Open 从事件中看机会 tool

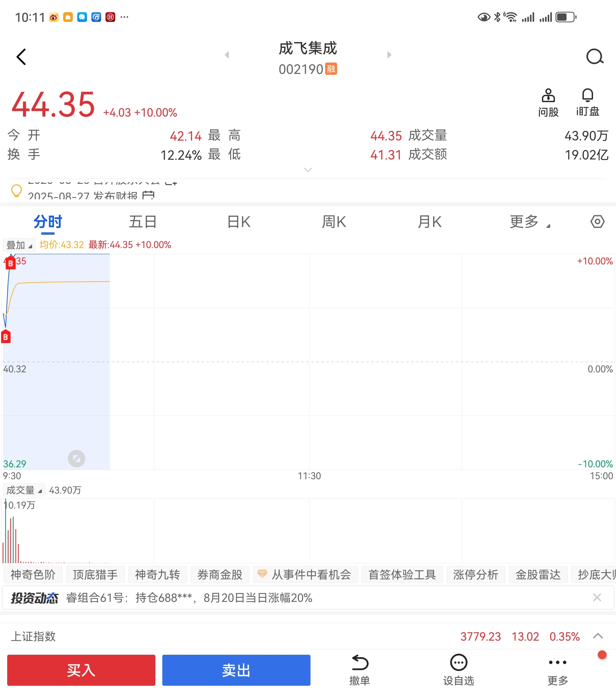click(x=305, y=575)
